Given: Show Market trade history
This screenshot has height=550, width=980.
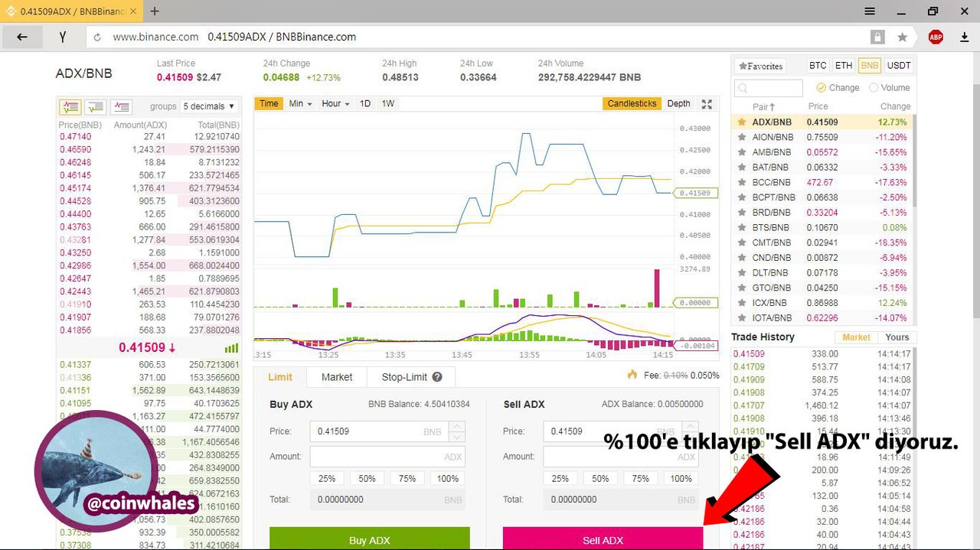Looking at the screenshot, I should (856, 337).
